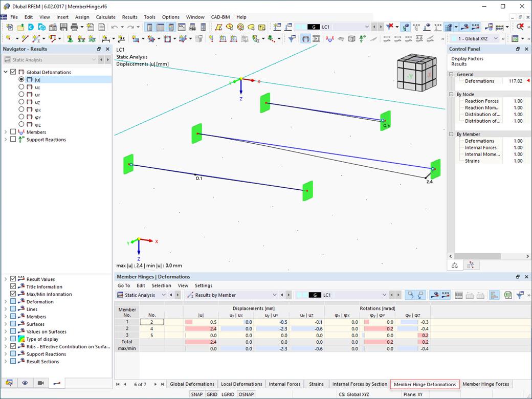Click the balance scale icon below Control Panel

pyautogui.click(x=455, y=264)
